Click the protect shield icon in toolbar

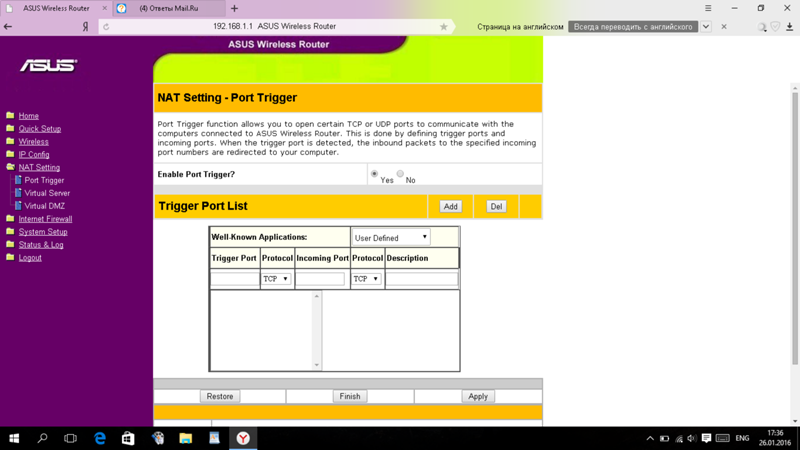coord(776,27)
